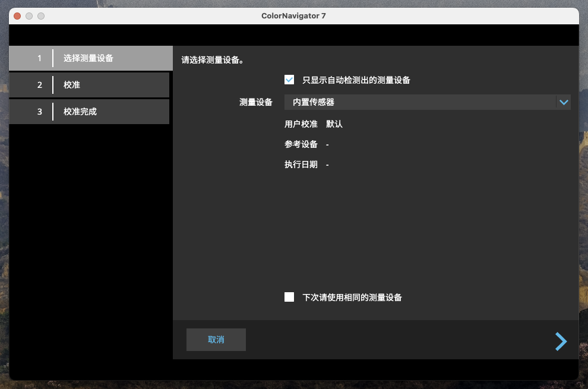588x389 pixels.
Task: Click the 取消 button
Action: [x=216, y=340]
